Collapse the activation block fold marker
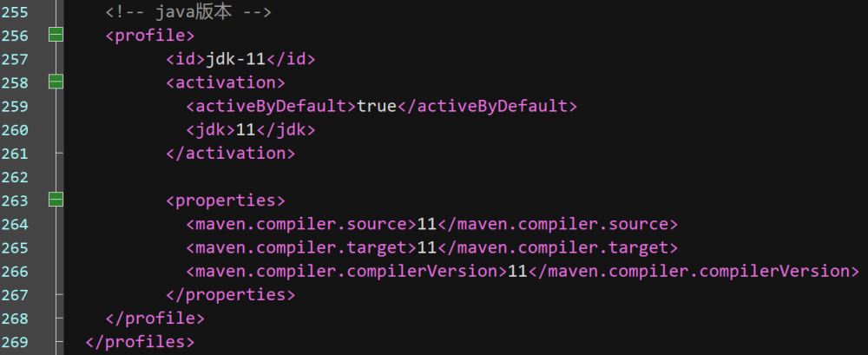This screenshot has width=868, height=355. [56, 82]
